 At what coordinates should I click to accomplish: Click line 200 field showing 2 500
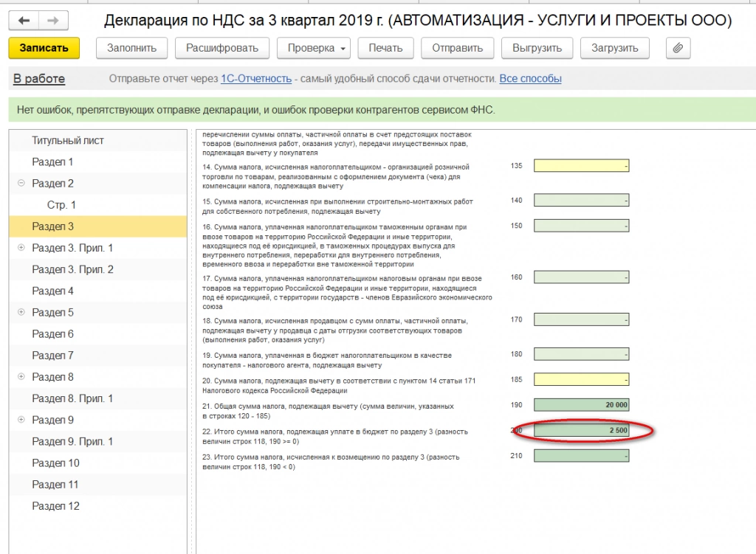pyautogui.click(x=582, y=430)
